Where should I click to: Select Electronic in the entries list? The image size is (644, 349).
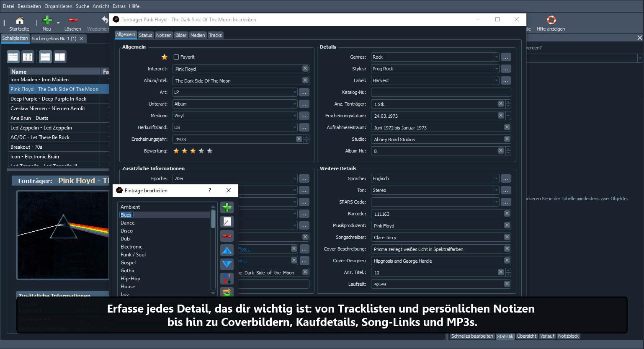pos(164,247)
